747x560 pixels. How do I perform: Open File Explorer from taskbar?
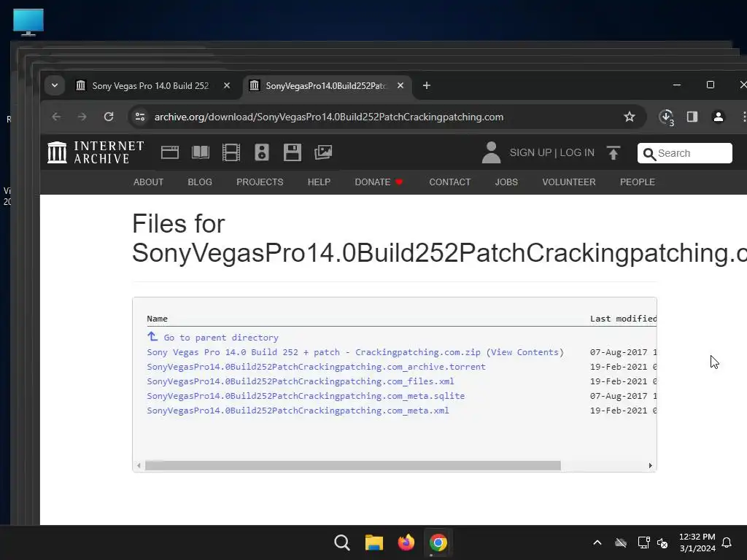374,542
